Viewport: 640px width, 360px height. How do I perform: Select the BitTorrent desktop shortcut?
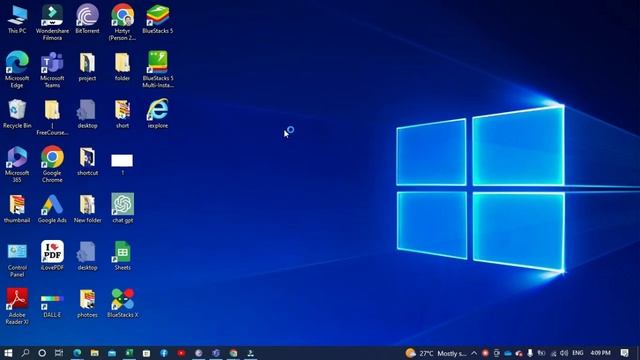(x=87, y=19)
